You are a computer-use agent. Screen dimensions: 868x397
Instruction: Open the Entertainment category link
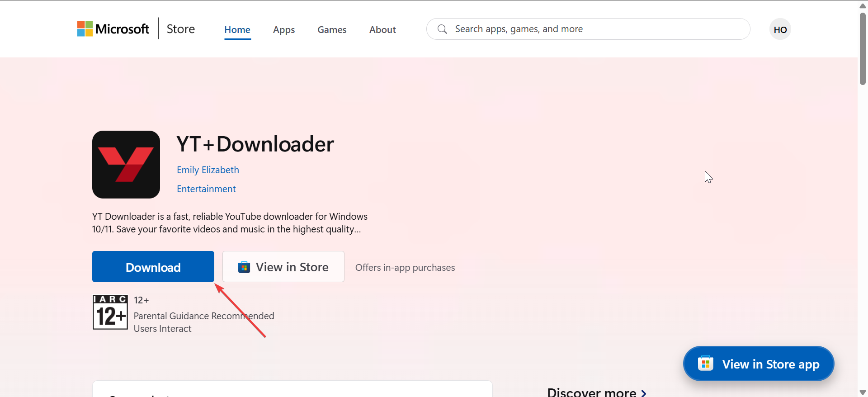click(x=206, y=189)
